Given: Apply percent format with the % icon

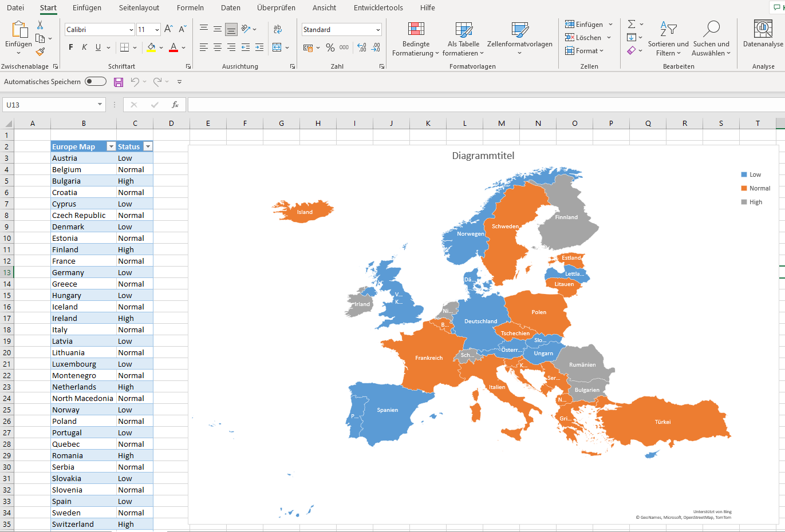Looking at the screenshot, I should click(330, 47).
